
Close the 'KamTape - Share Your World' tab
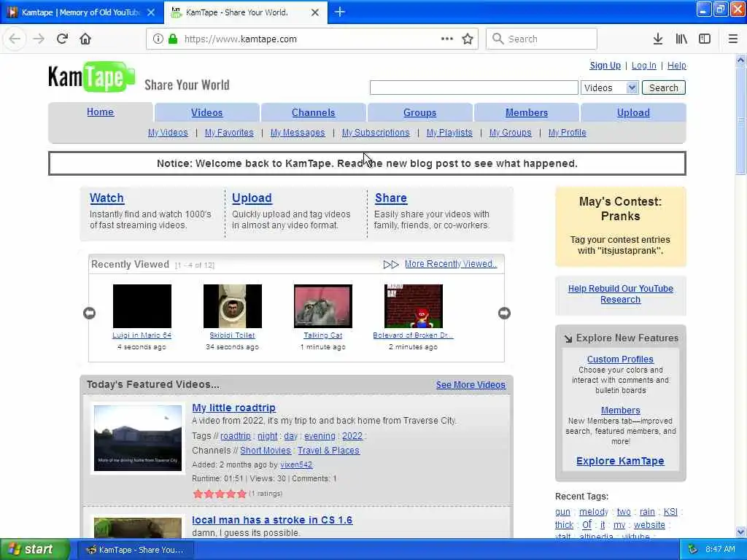pyautogui.click(x=315, y=12)
